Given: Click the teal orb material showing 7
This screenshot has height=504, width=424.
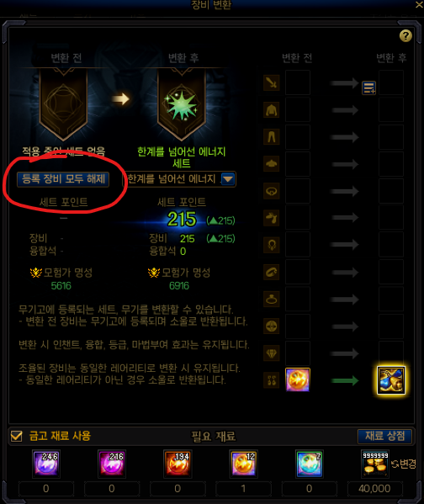Looking at the screenshot, I should [x=309, y=464].
